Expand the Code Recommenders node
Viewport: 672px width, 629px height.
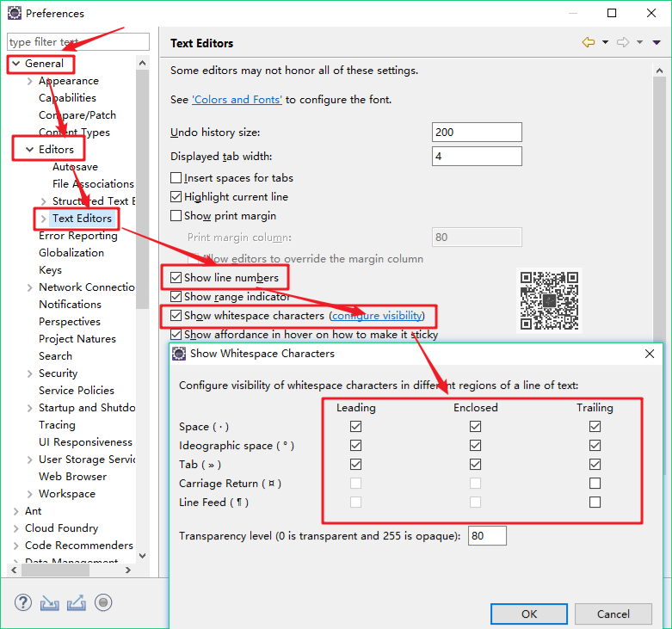[15, 546]
